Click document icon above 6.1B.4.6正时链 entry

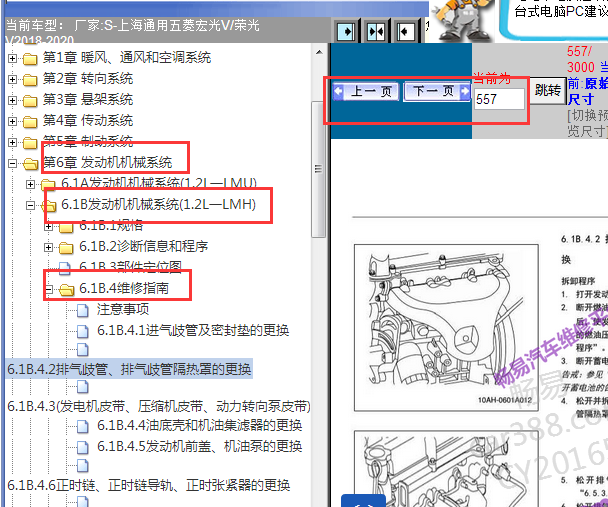click(x=83, y=466)
